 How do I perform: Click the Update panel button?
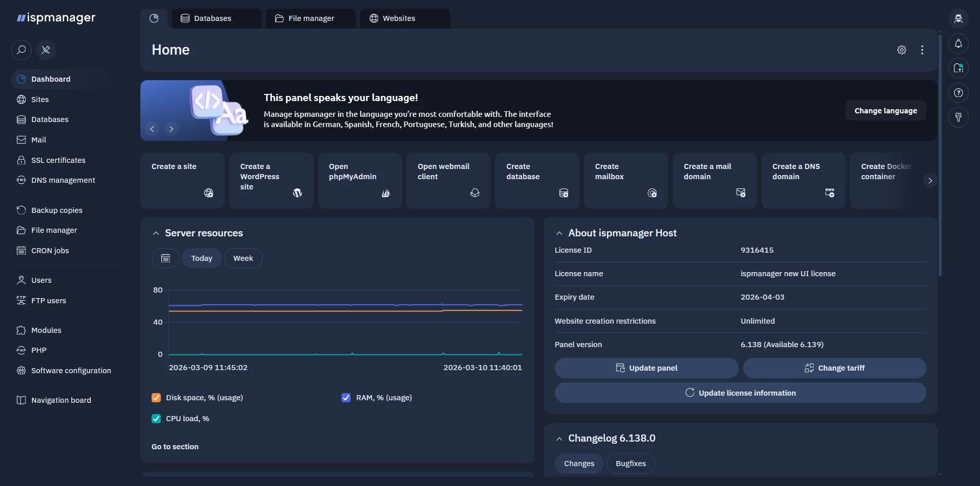click(x=646, y=368)
